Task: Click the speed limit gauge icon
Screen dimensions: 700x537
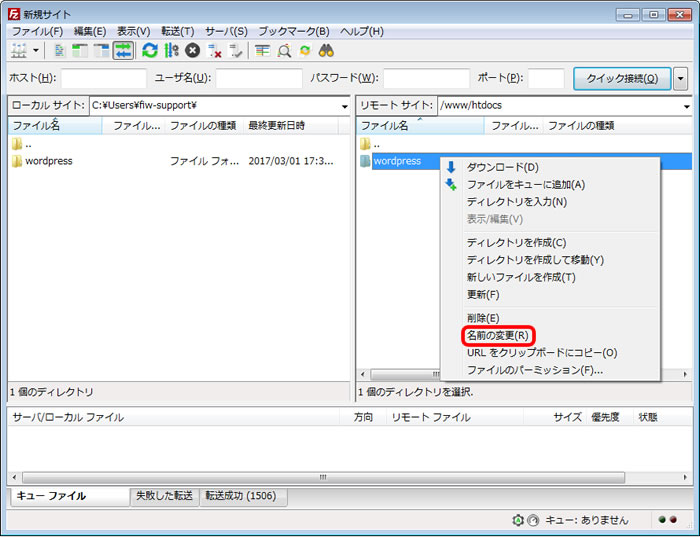Action: (533, 520)
